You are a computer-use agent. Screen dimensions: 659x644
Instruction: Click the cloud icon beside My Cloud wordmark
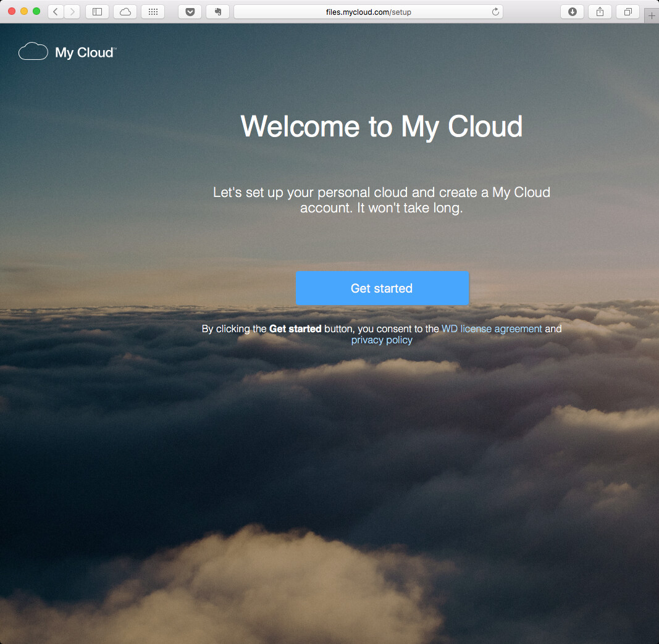(x=33, y=51)
